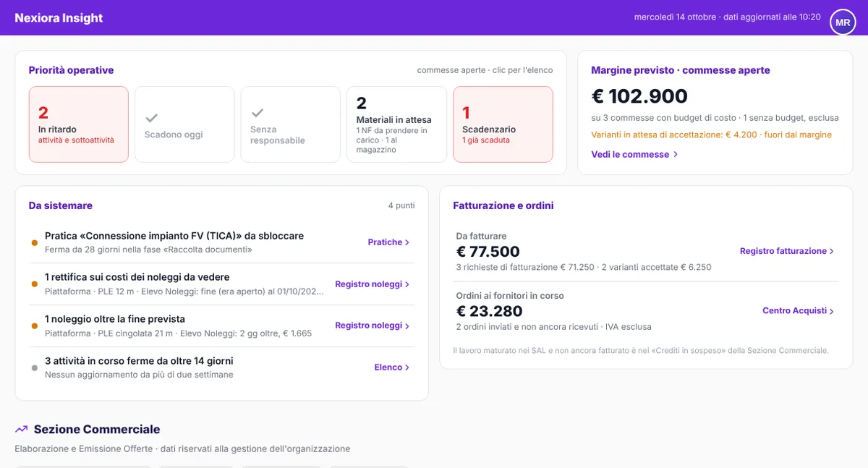Click '4 punti' counter in Da sistemare
This screenshot has height=468, width=868.
401,205
